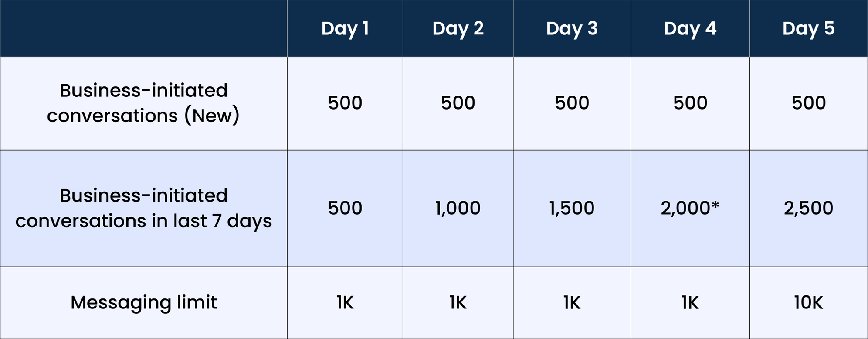Screen dimensions: 868x339
Task: Click the 1,000 cell under Day 2
Action: (x=458, y=208)
